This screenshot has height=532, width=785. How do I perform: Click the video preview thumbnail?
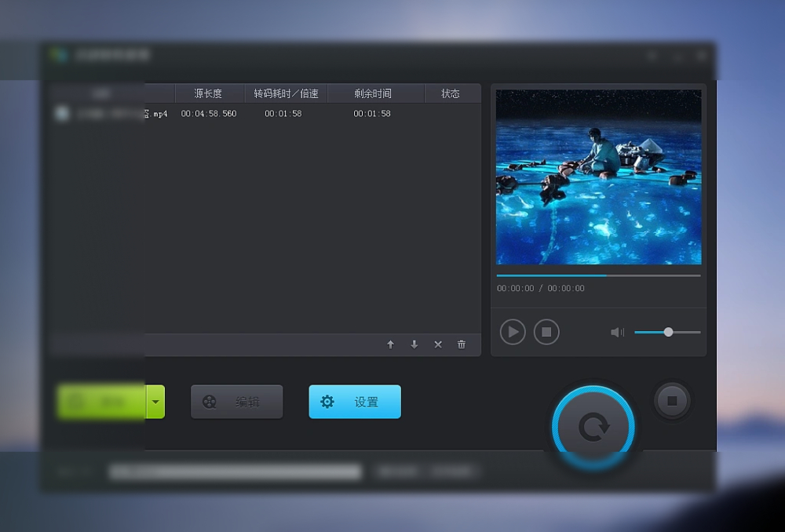click(599, 177)
